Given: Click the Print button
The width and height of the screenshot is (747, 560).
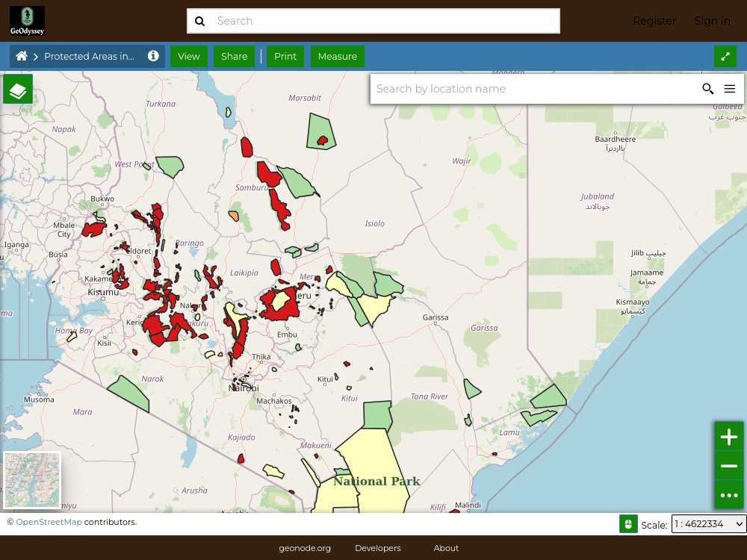Looking at the screenshot, I should (x=285, y=56).
